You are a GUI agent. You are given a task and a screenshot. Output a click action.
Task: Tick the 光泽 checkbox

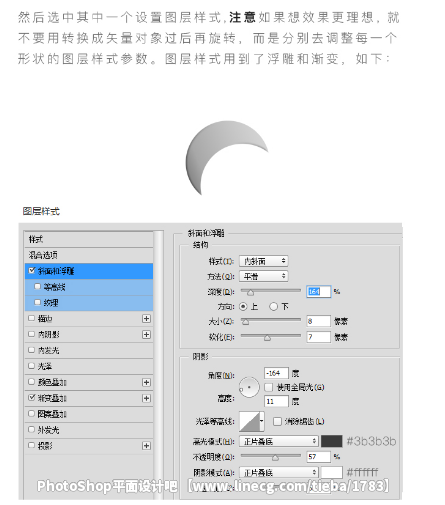click(31, 366)
